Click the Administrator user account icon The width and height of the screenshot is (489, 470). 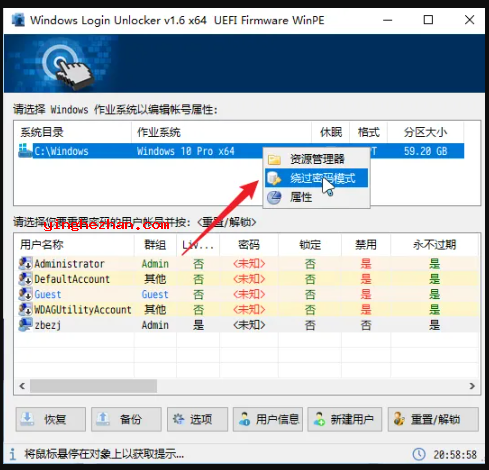[x=25, y=263]
